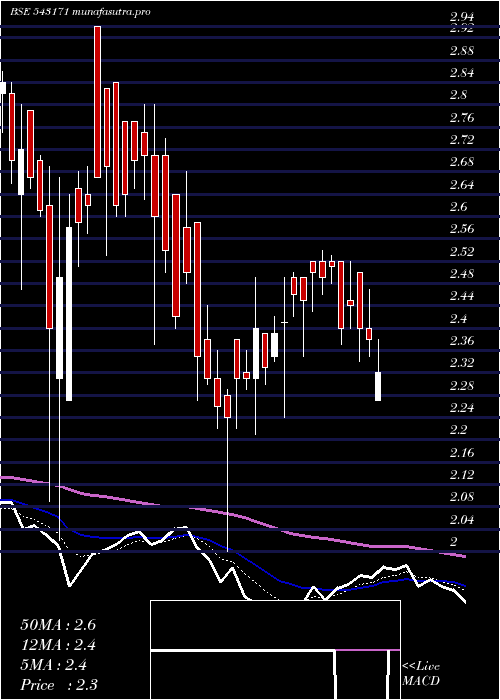500x700 pixels.
Task: Click the 2.44 price axis label
Action: 462,296
